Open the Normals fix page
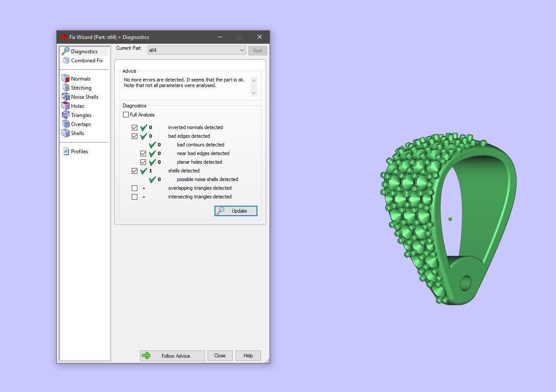Viewport: 556px width, 392px height. pyautogui.click(x=81, y=79)
